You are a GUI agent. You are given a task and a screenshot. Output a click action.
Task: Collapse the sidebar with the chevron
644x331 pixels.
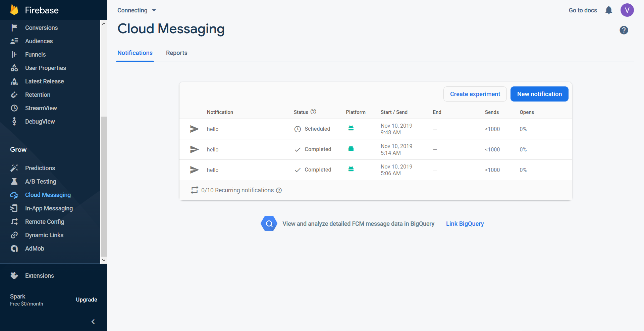(x=93, y=322)
